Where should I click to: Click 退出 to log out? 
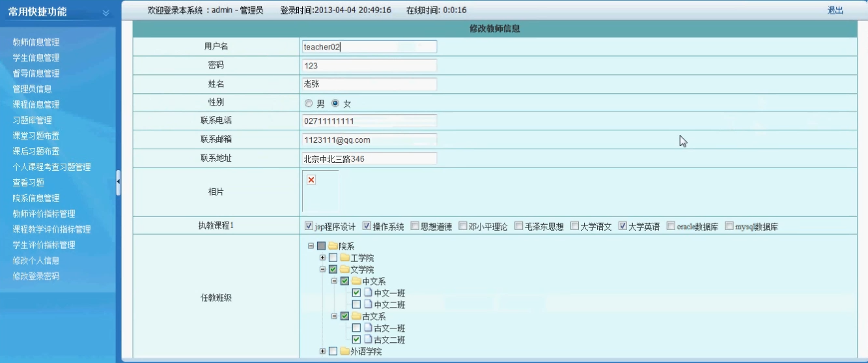coord(835,10)
